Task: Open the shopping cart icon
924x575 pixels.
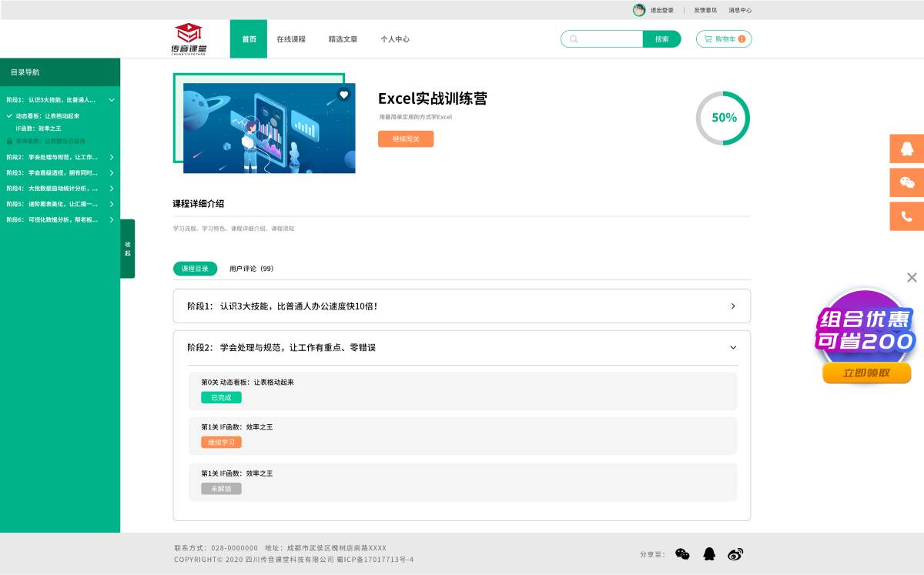Action: (709, 38)
